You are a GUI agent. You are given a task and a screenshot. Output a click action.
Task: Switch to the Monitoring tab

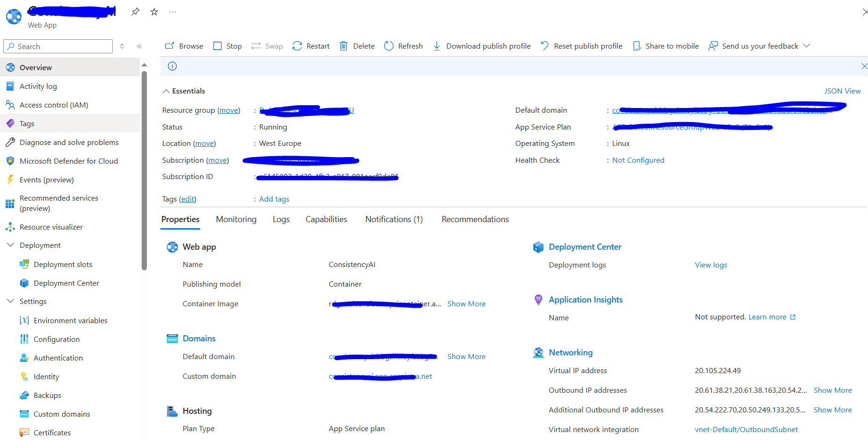[x=236, y=219]
